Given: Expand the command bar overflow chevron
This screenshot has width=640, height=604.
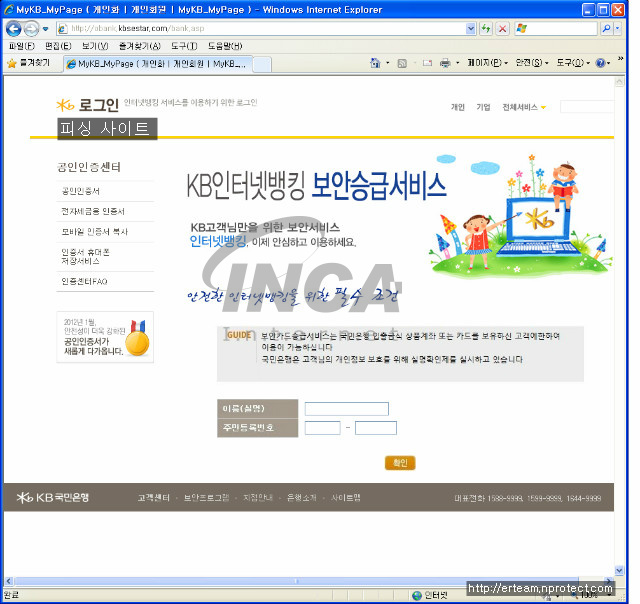Looking at the screenshot, I should (620, 59).
